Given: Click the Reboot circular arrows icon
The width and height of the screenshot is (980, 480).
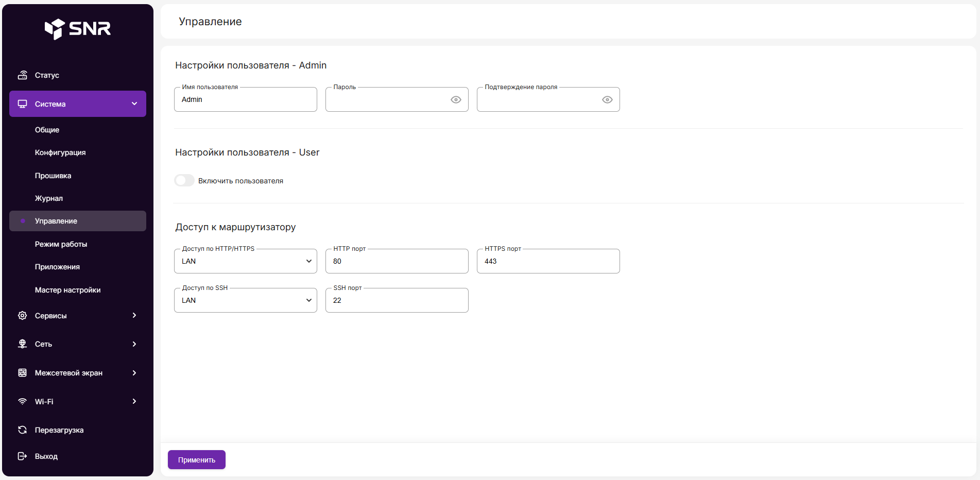Looking at the screenshot, I should [22, 430].
